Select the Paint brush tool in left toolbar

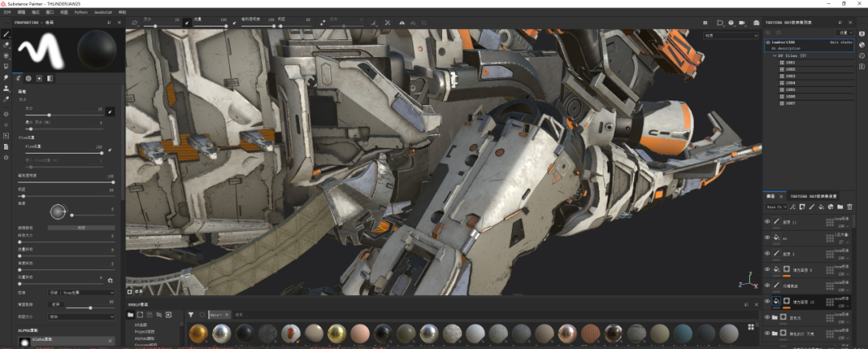tap(6, 35)
